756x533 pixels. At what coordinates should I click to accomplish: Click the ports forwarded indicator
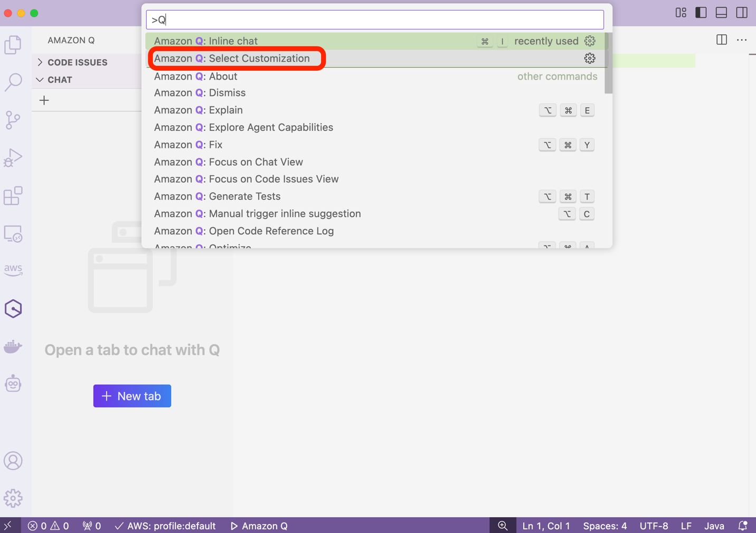point(92,526)
